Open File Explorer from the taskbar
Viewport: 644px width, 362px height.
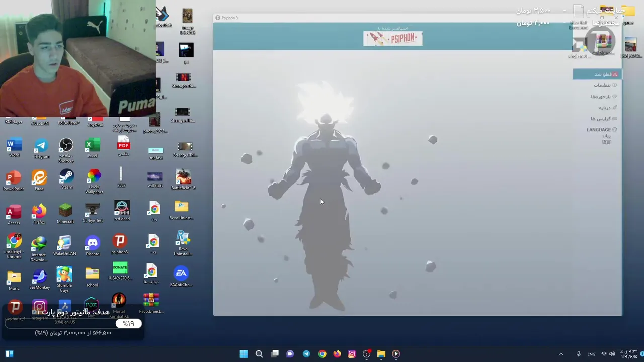(x=381, y=354)
